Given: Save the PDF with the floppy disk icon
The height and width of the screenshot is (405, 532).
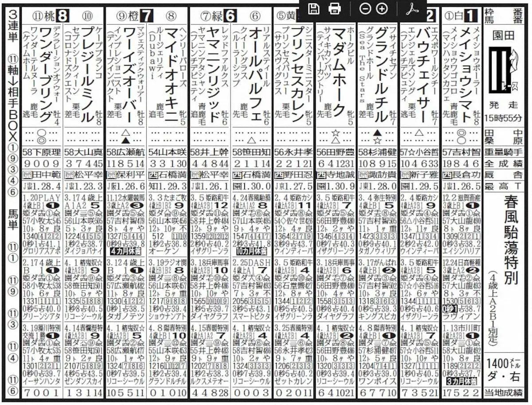Looking at the screenshot, I should pos(314,8).
